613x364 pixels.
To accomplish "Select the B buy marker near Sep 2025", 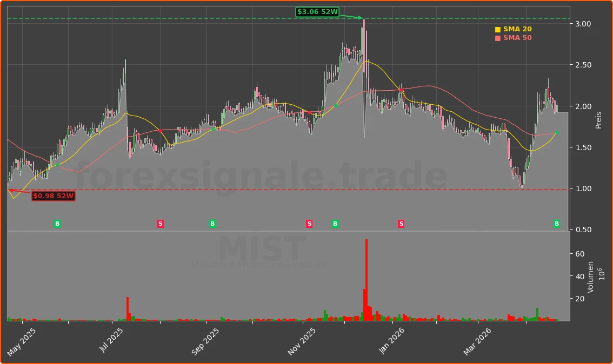I will click(x=212, y=224).
